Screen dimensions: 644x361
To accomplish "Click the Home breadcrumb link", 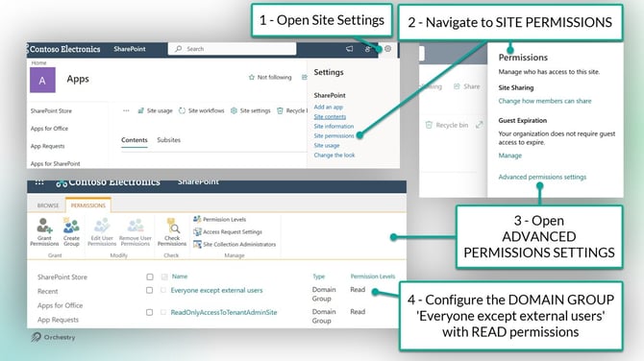I will [x=39, y=62].
